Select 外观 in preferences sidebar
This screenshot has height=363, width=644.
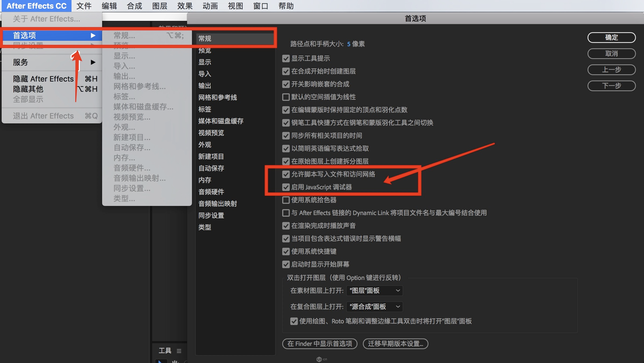205,145
